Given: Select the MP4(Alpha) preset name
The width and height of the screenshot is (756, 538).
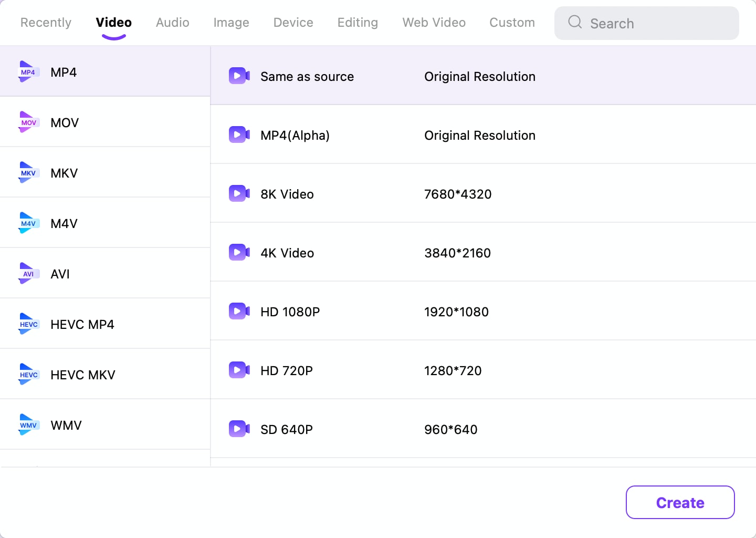Looking at the screenshot, I should click(295, 136).
